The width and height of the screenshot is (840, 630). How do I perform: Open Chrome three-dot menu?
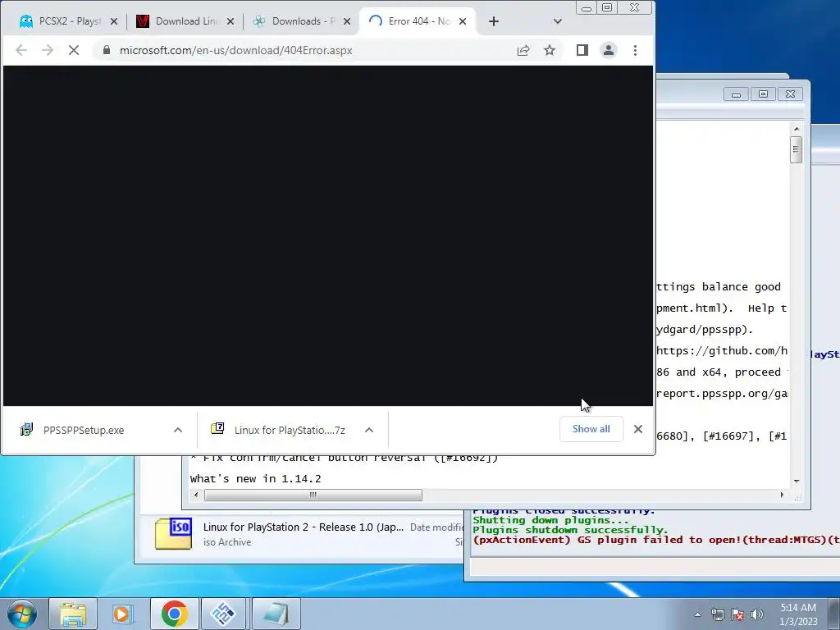(x=636, y=50)
